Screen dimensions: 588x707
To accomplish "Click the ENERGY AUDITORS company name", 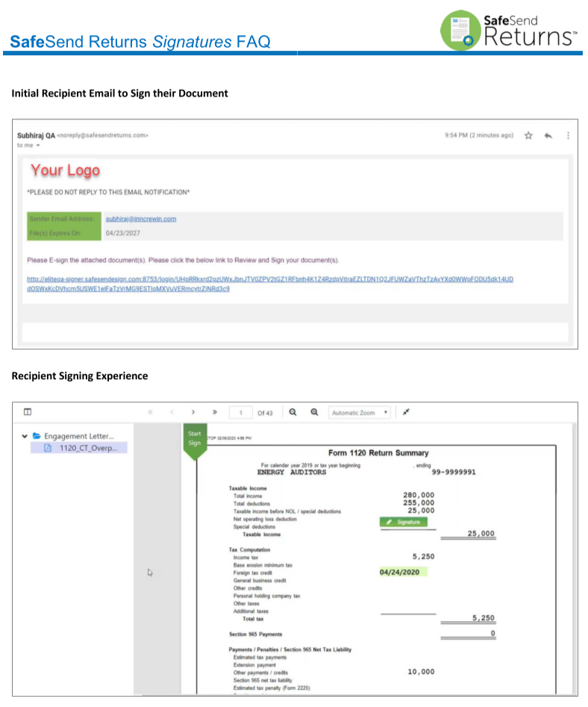I will (292, 472).
